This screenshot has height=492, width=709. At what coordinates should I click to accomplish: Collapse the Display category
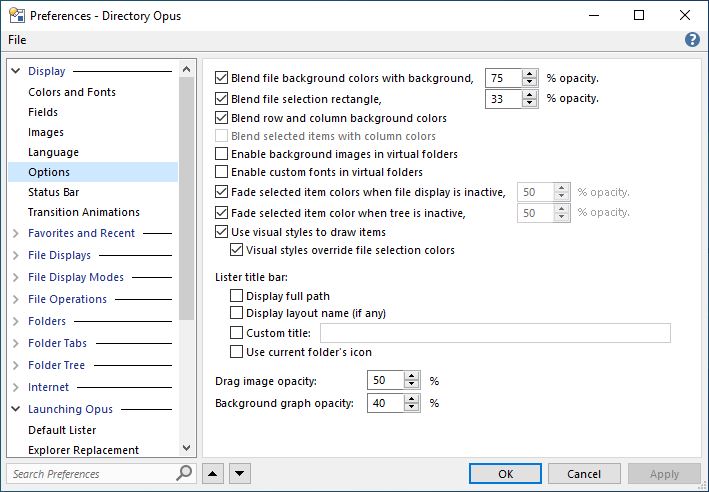point(16,71)
